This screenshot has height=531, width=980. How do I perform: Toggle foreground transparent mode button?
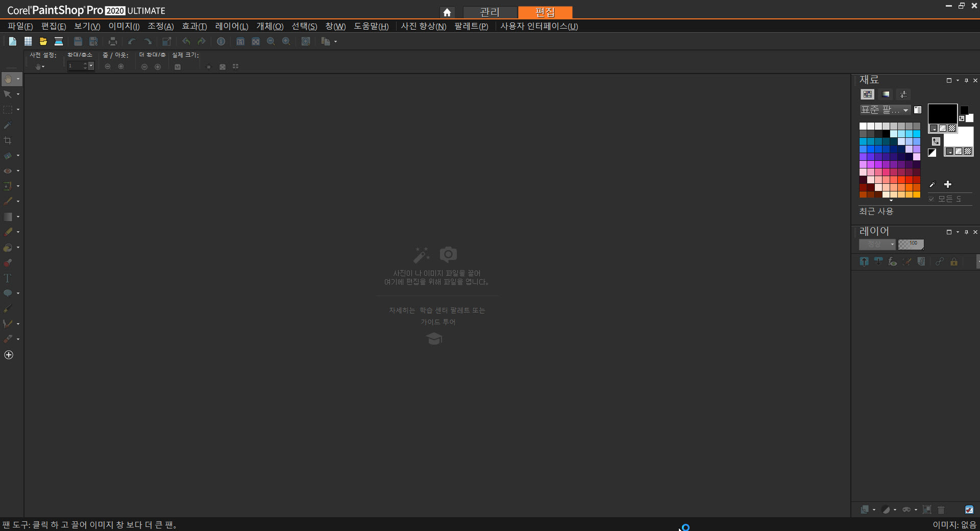[952, 128]
